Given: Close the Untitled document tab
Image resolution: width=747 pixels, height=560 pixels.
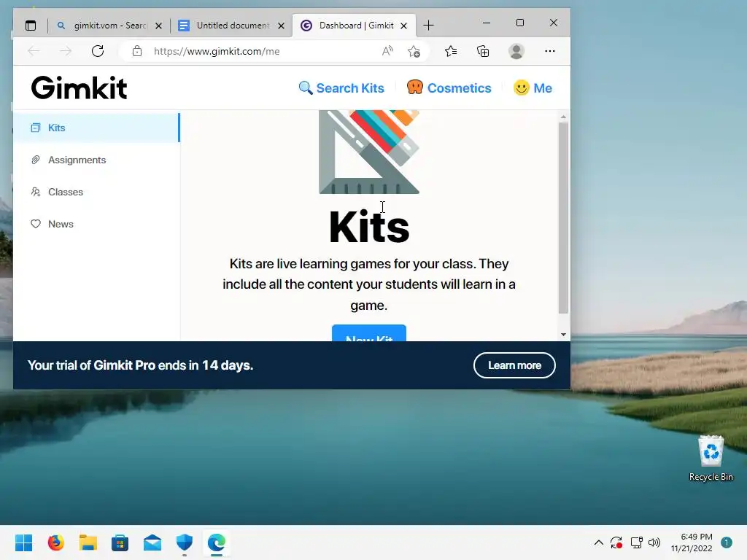Looking at the screenshot, I should (281, 26).
